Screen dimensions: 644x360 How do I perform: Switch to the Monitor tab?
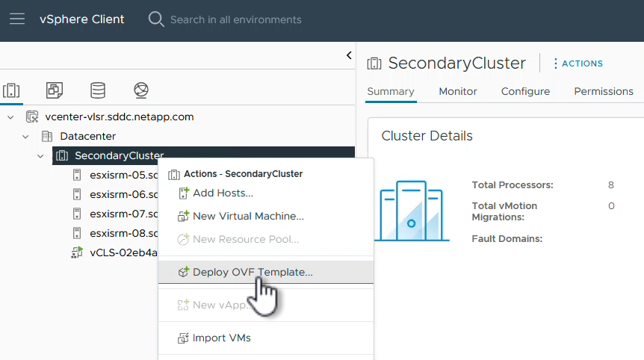coord(458,91)
